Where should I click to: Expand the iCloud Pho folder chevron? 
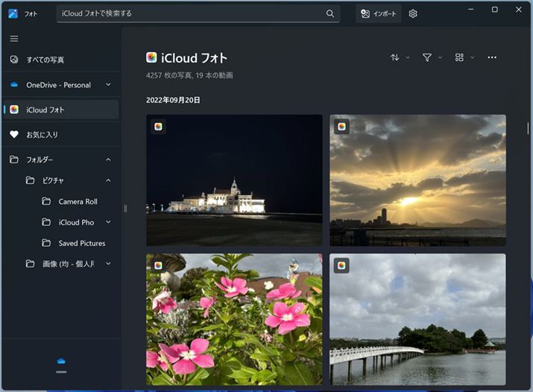pos(108,222)
